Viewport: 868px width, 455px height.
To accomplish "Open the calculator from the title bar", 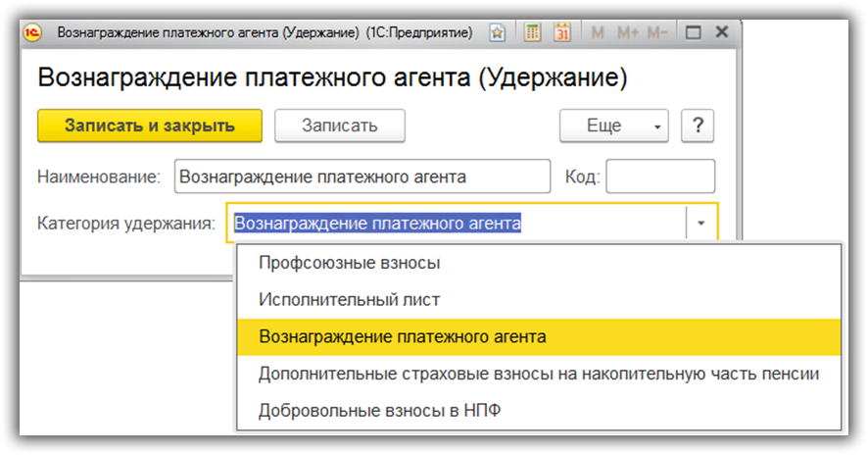I will (533, 32).
